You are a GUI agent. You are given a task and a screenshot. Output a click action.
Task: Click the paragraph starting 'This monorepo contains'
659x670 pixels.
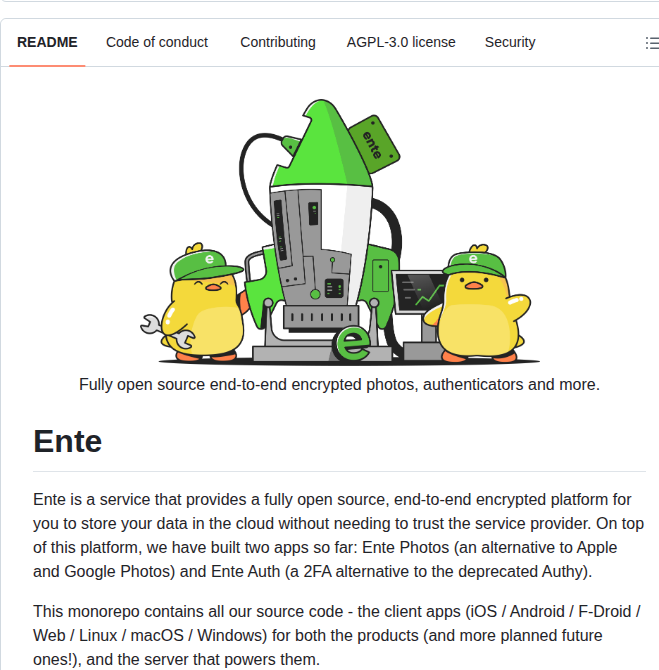point(338,635)
